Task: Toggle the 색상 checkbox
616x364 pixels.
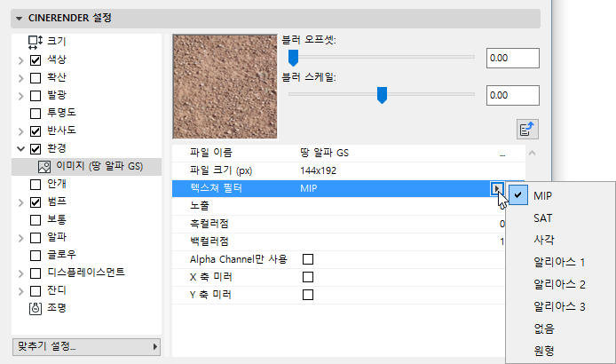Action: coord(36,60)
